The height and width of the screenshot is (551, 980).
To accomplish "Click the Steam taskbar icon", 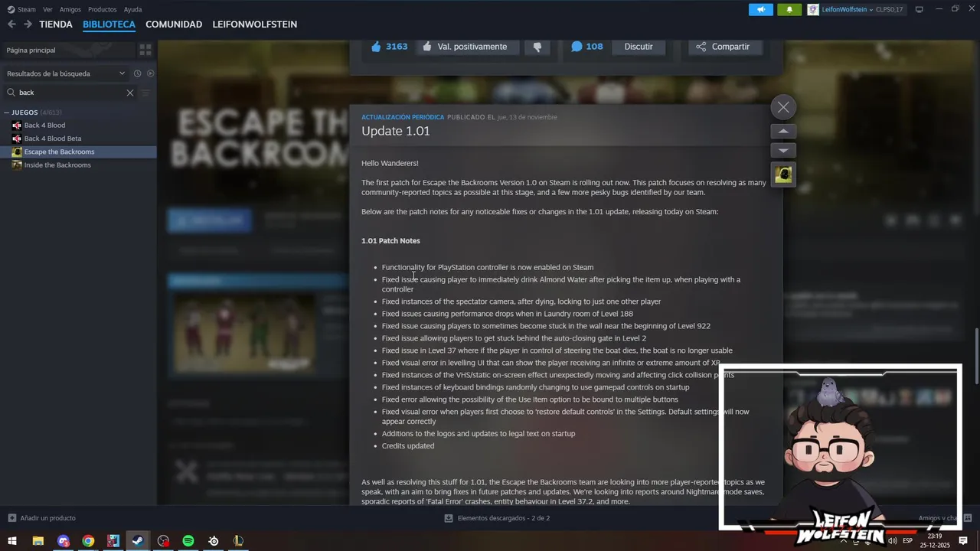I will point(138,541).
